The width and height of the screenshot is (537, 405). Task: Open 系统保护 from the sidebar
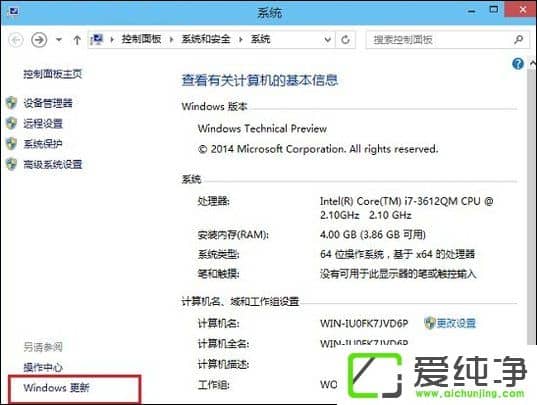(x=43, y=144)
